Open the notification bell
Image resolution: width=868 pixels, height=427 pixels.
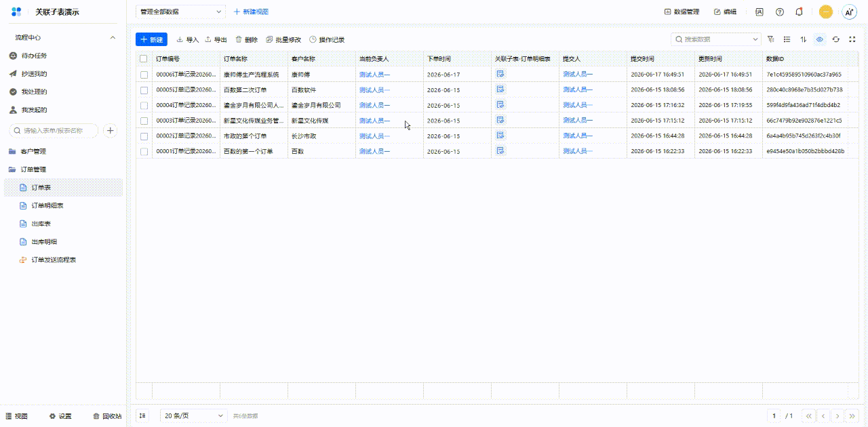coord(800,12)
